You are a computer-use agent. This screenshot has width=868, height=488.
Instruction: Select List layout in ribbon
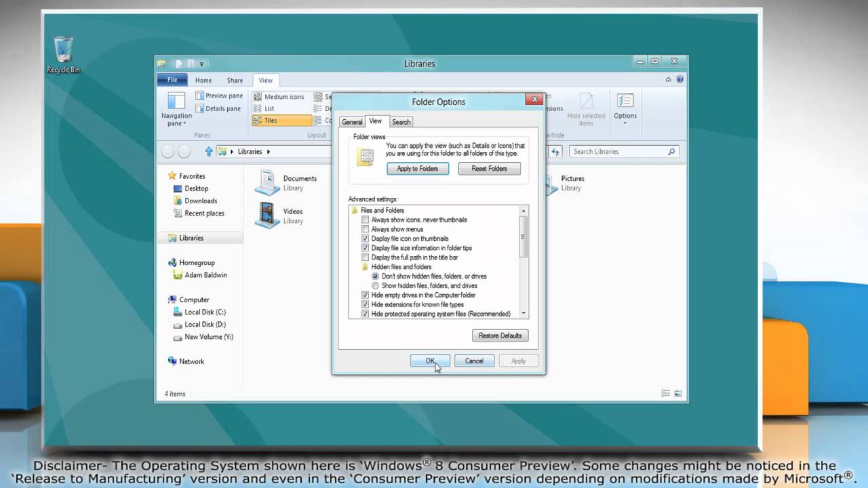[x=264, y=108]
